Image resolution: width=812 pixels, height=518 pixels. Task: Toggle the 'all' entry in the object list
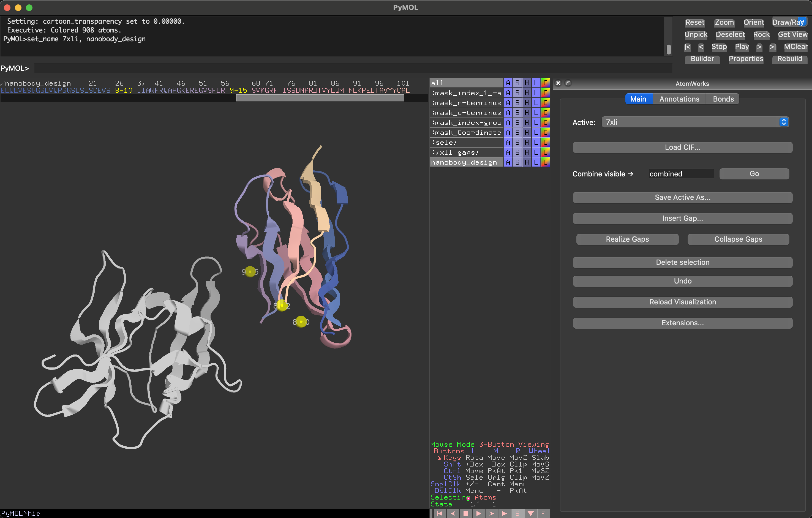(x=466, y=83)
